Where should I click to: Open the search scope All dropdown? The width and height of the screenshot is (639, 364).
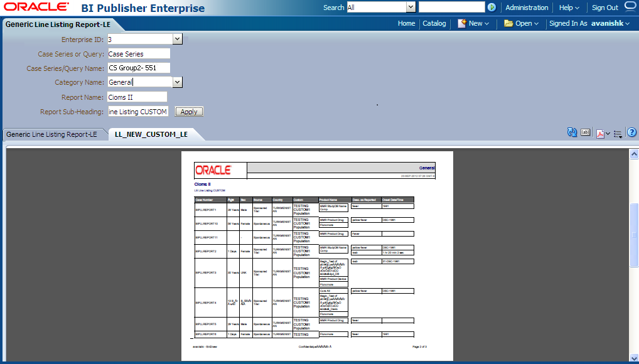411,7
